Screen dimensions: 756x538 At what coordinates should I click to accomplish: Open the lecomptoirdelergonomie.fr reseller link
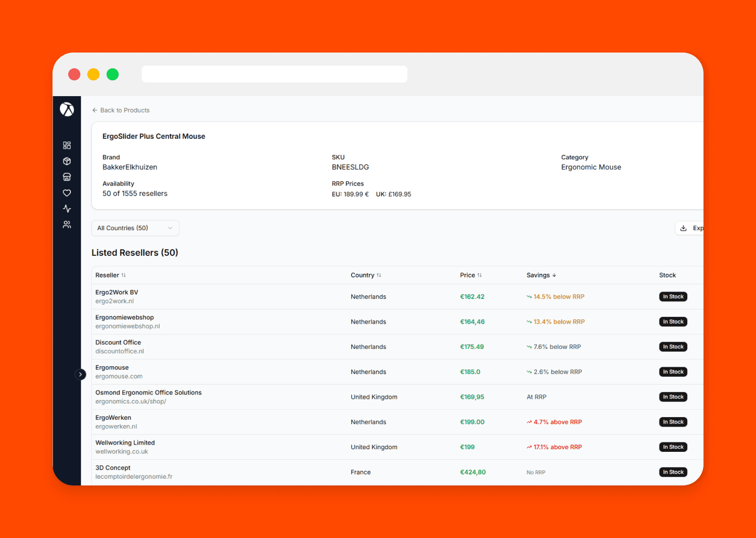[x=134, y=477]
